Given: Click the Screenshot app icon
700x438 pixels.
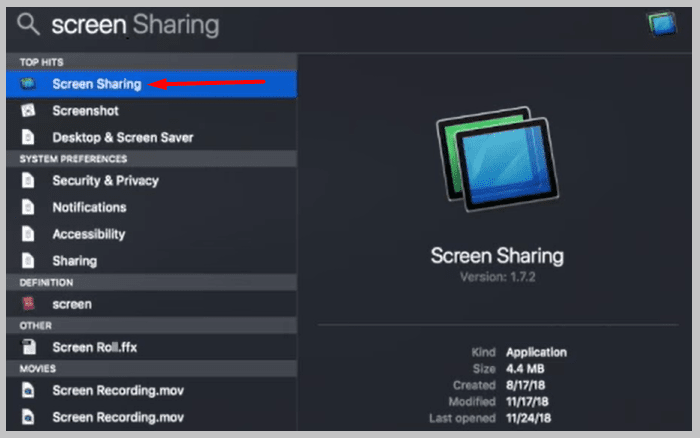Looking at the screenshot, I should point(28,110).
